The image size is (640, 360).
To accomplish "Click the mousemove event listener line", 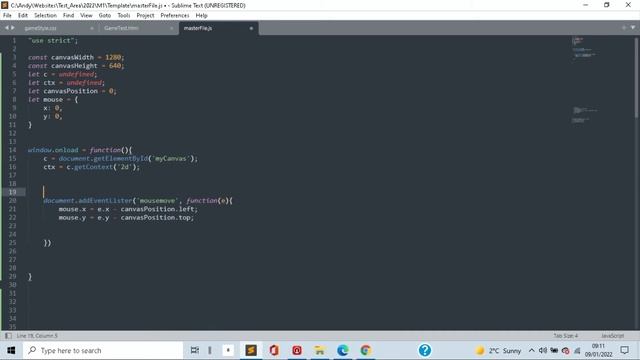I will [x=138, y=201].
